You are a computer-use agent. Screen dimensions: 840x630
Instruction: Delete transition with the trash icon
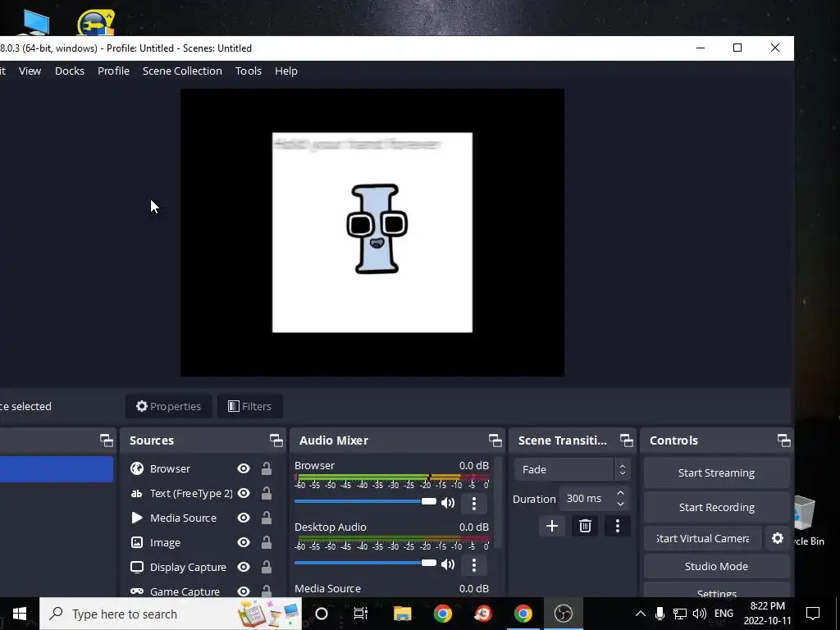(x=585, y=526)
